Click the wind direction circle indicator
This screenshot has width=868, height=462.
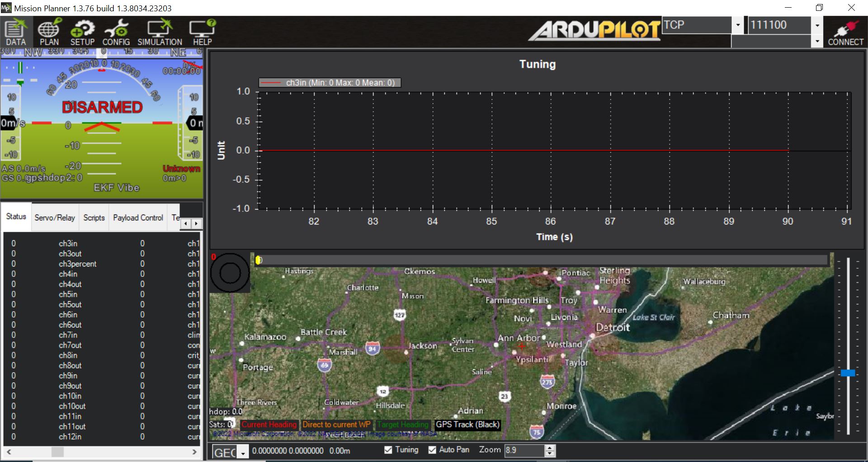click(x=230, y=273)
